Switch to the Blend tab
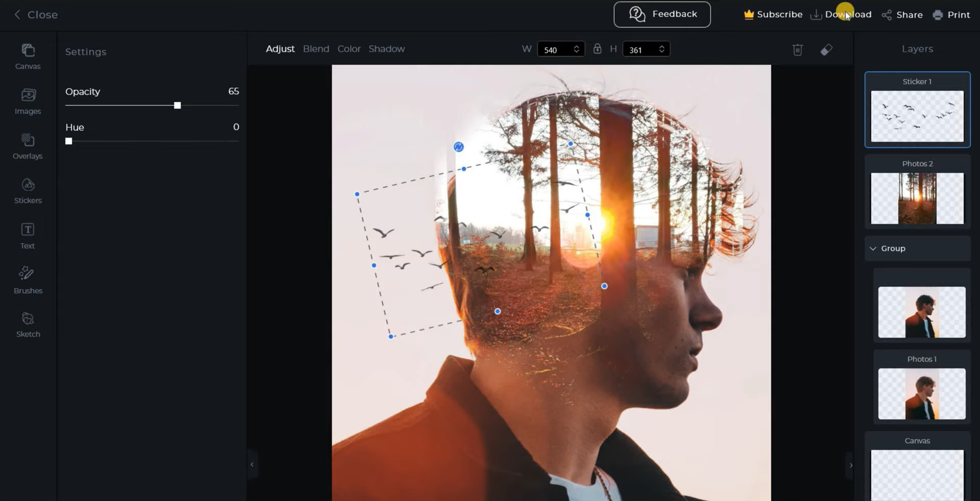This screenshot has height=501, width=980. coord(316,48)
